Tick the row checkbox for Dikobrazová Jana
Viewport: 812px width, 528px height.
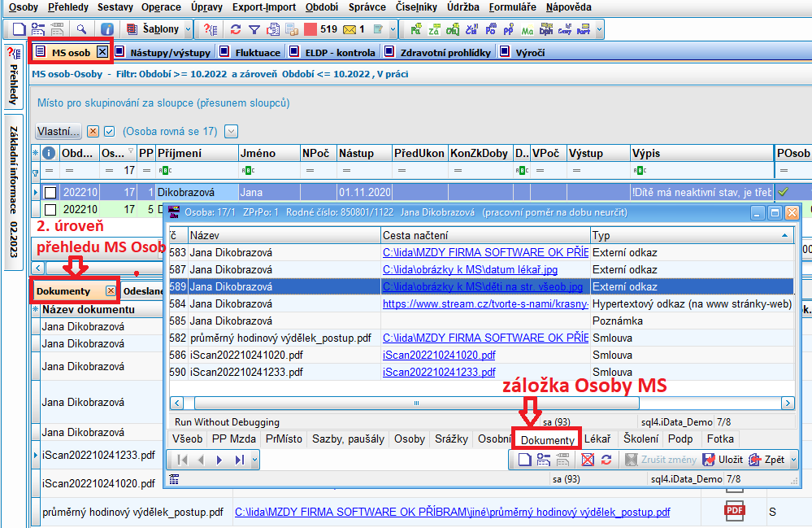point(50,192)
